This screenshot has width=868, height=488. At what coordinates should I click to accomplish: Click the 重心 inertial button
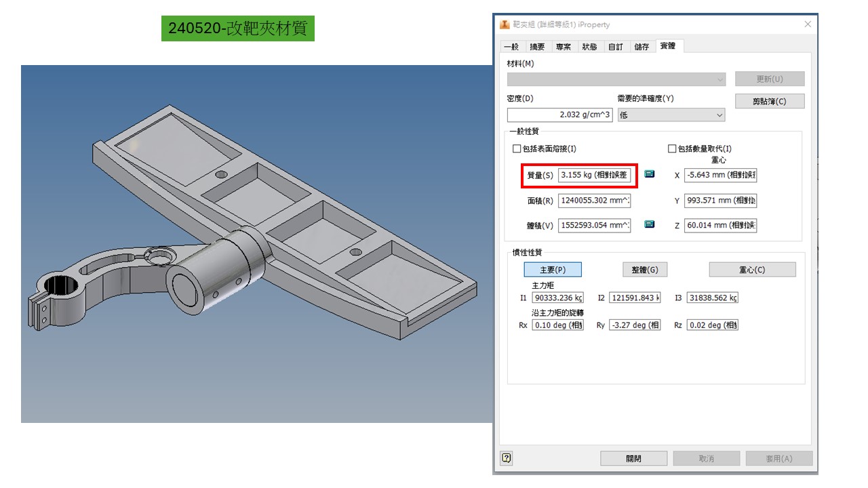tap(751, 270)
